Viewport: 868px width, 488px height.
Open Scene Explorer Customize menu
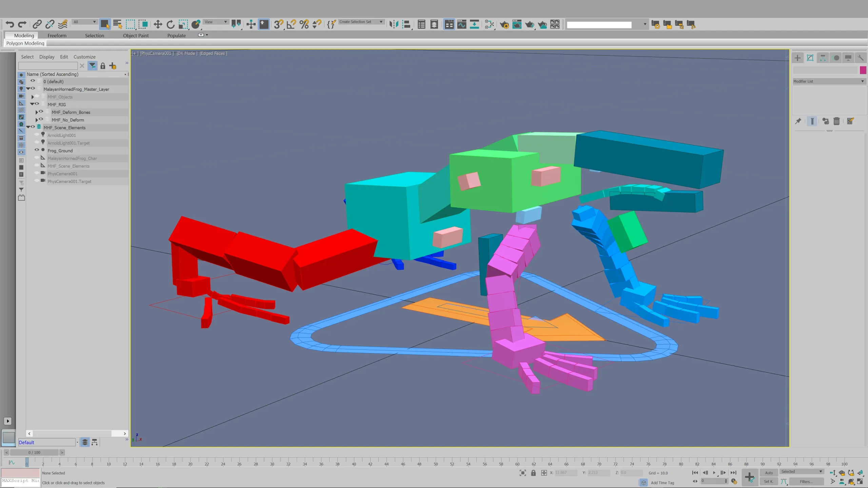click(84, 57)
